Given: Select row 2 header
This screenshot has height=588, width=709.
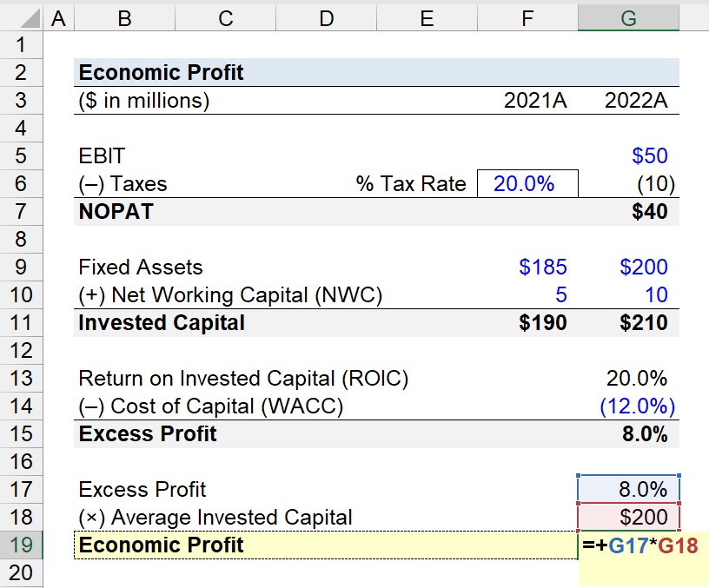Looking at the screenshot, I should pyautogui.click(x=21, y=72).
